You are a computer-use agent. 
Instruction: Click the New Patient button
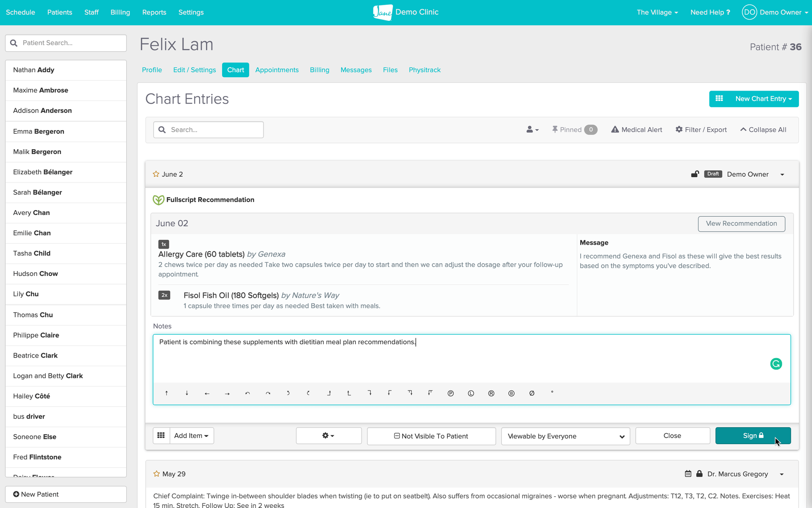pos(66,494)
